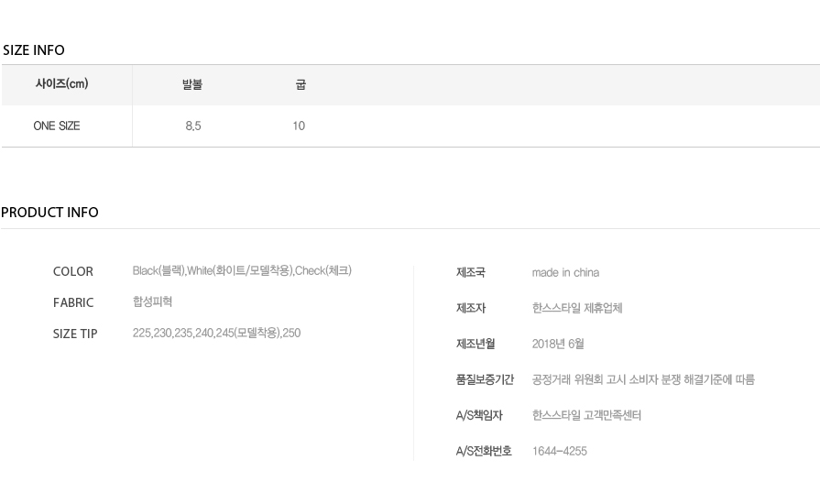Click the SIZE TIP label

click(x=75, y=334)
